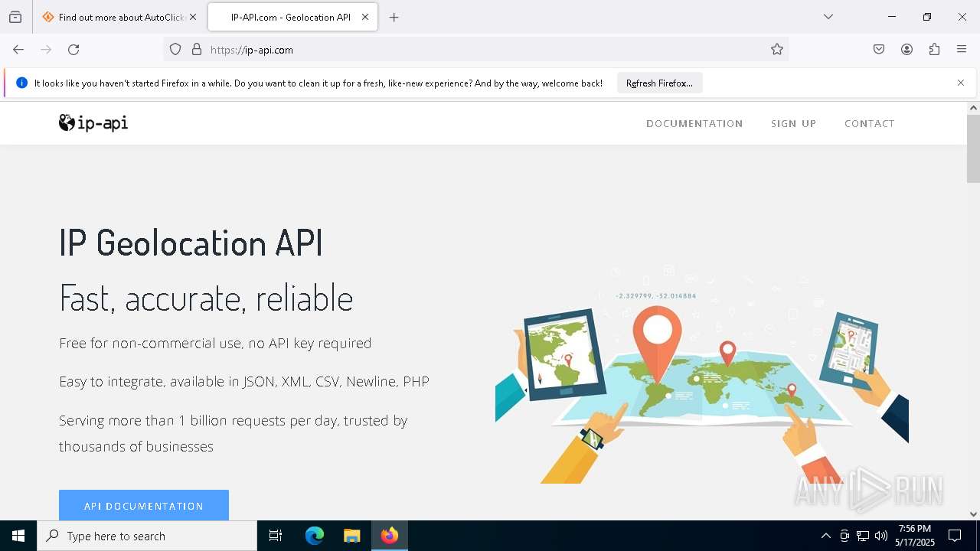980x551 pixels.
Task: Open the notification center icon
Action: click(x=955, y=536)
